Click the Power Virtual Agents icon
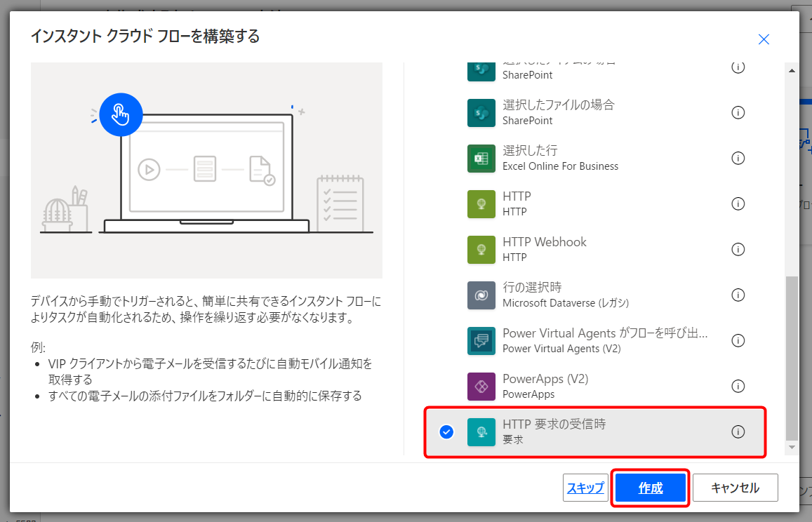This screenshot has width=812, height=522. click(x=481, y=340)
